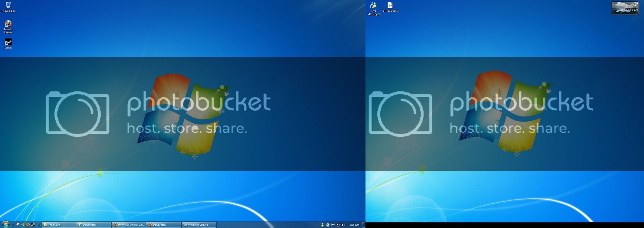Switch to the Firefox Downloads window
Viewport: 644px width, 228px height.
[164, 225]
